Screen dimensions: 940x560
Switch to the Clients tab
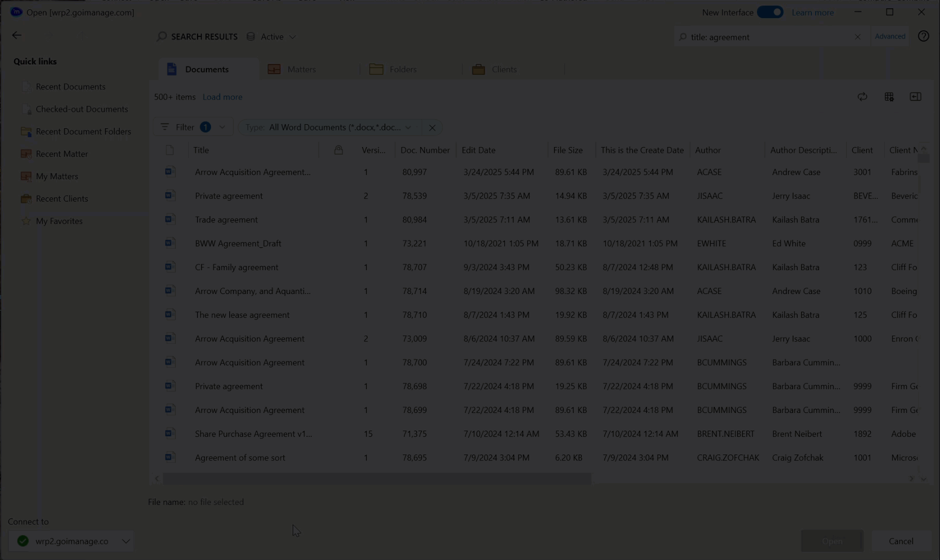(x=504, y=70)
